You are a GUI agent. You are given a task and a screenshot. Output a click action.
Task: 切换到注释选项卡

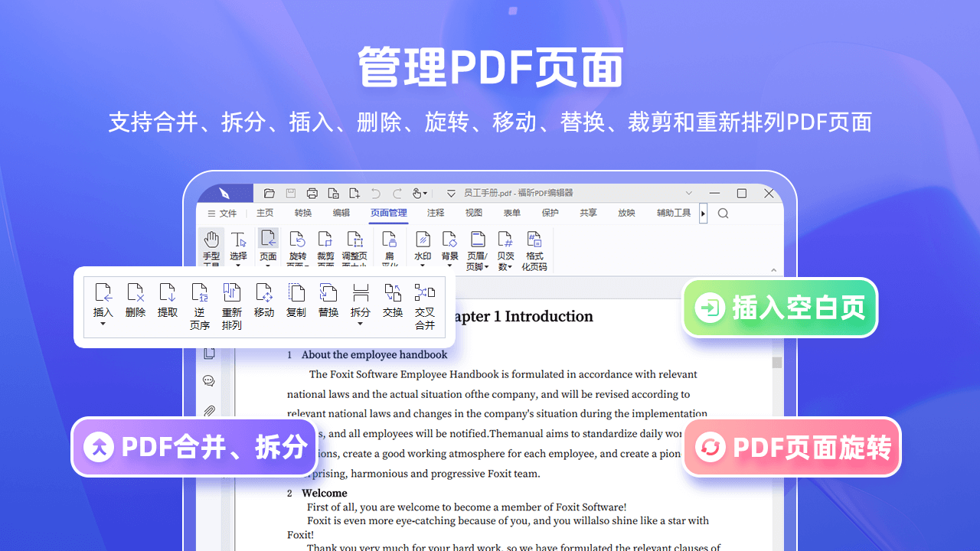[435, 213]
